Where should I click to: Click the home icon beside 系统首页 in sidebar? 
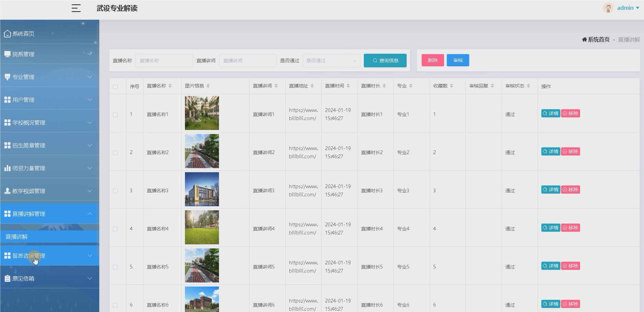(x=7, y=34)
